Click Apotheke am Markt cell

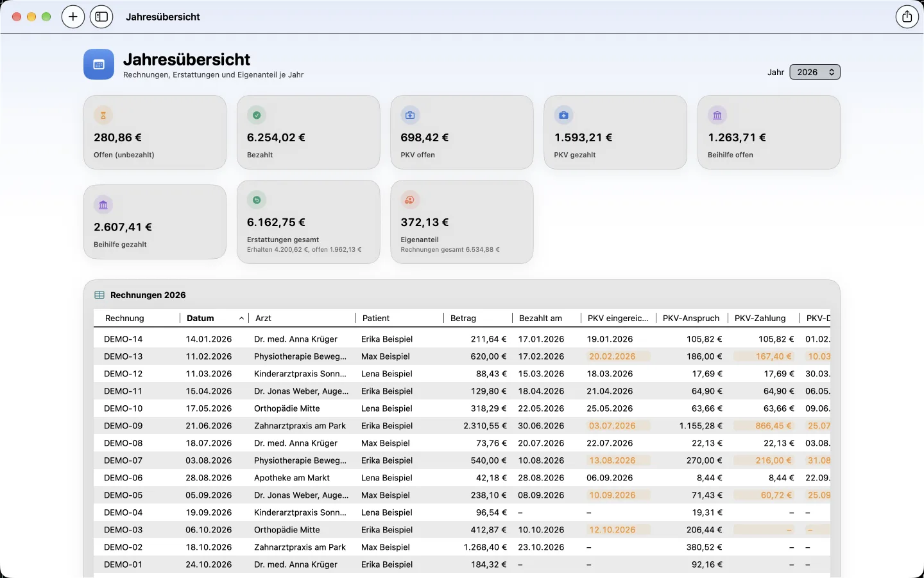(292, 478)
